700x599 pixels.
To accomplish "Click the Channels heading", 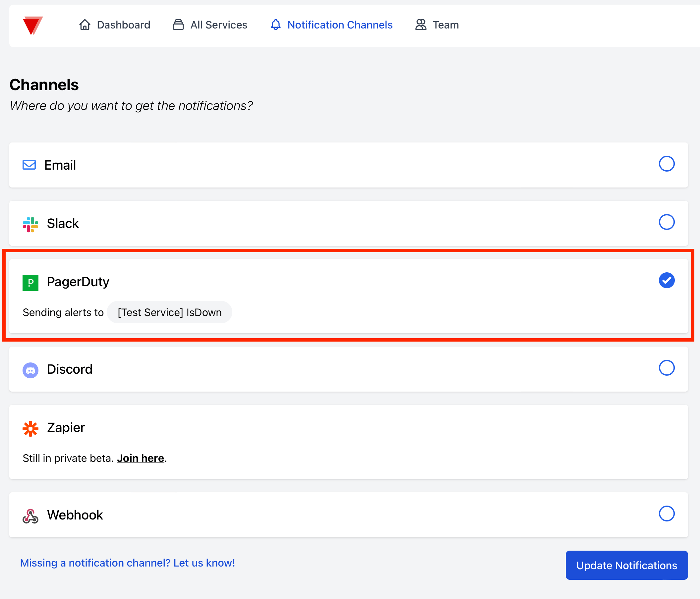I will (44, 85).
